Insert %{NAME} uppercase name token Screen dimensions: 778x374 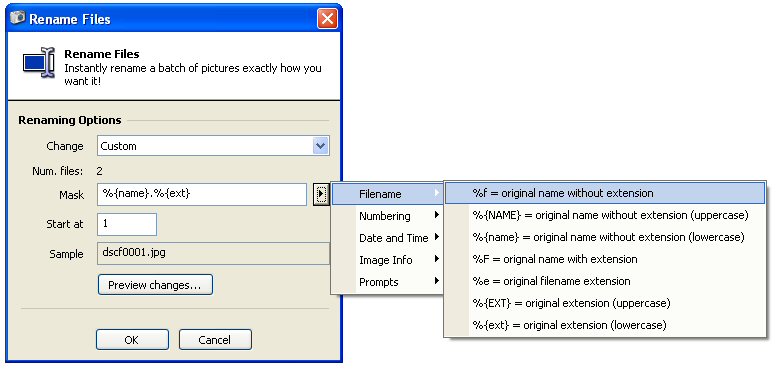tap(605, 215)
